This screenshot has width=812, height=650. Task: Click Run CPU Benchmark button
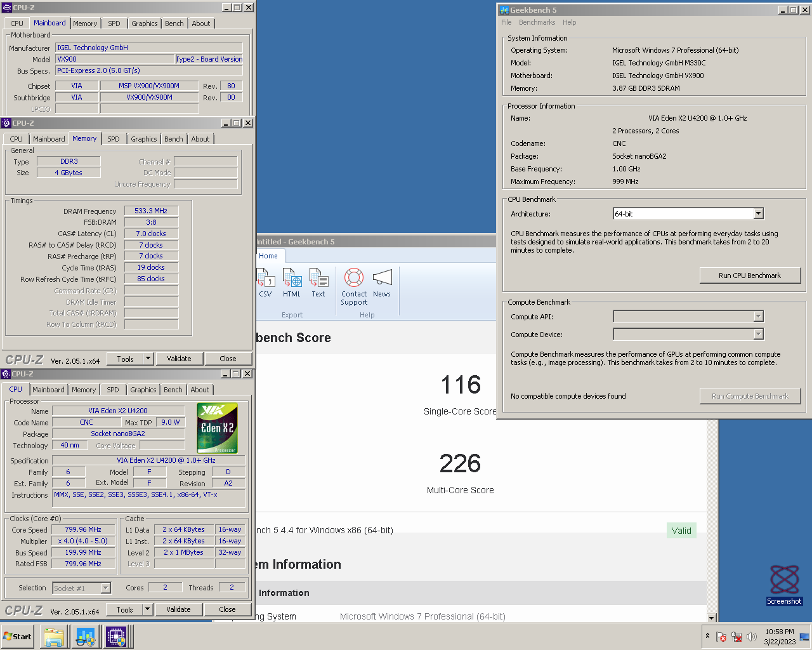pos(750,275)
